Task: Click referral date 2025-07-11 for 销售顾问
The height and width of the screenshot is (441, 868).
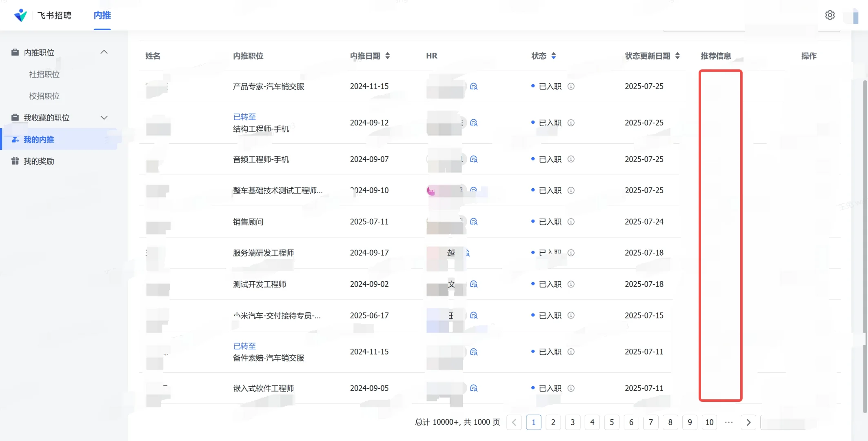Action: tap(369, 222)
